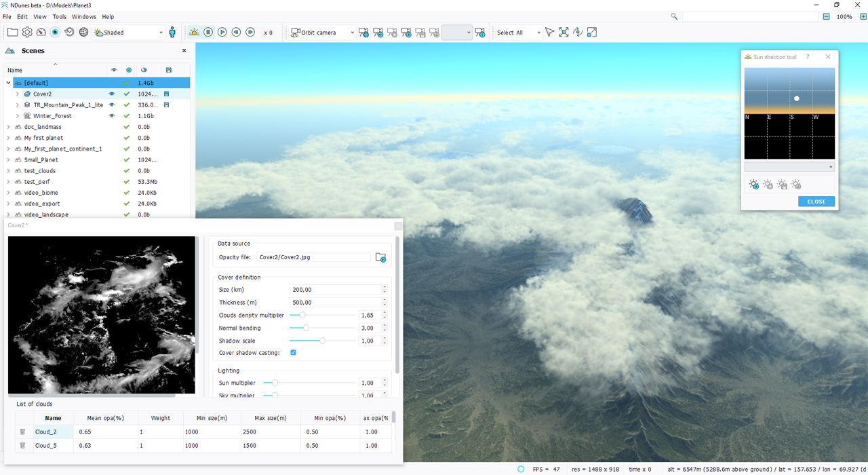Open the Shaded render mode dropdown
868x475 pixels.
coord(129,33)
